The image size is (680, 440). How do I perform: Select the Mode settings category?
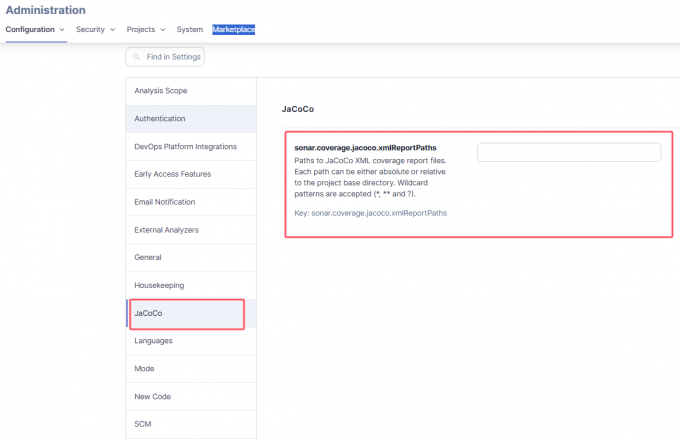tap(191, 369)
